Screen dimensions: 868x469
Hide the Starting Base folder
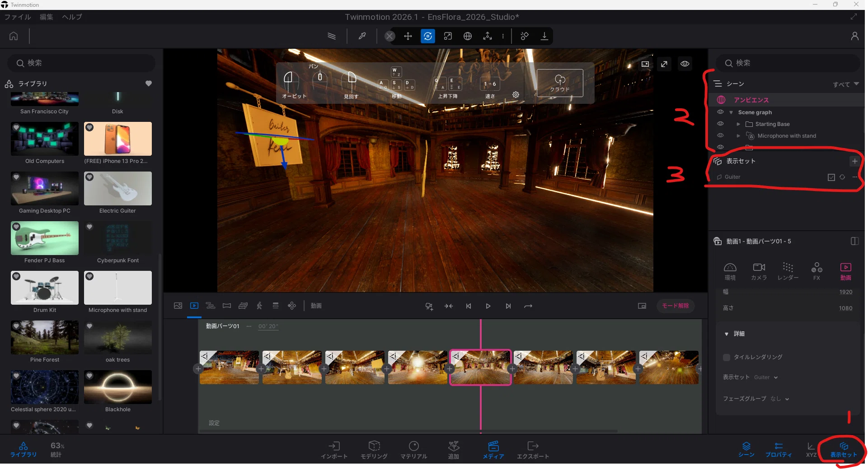click(720, 124)
